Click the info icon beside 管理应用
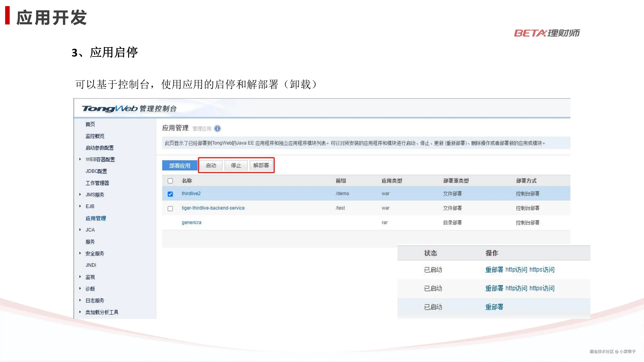The width and height of the screenshot is (644, 362). click(x=217, y=128)
